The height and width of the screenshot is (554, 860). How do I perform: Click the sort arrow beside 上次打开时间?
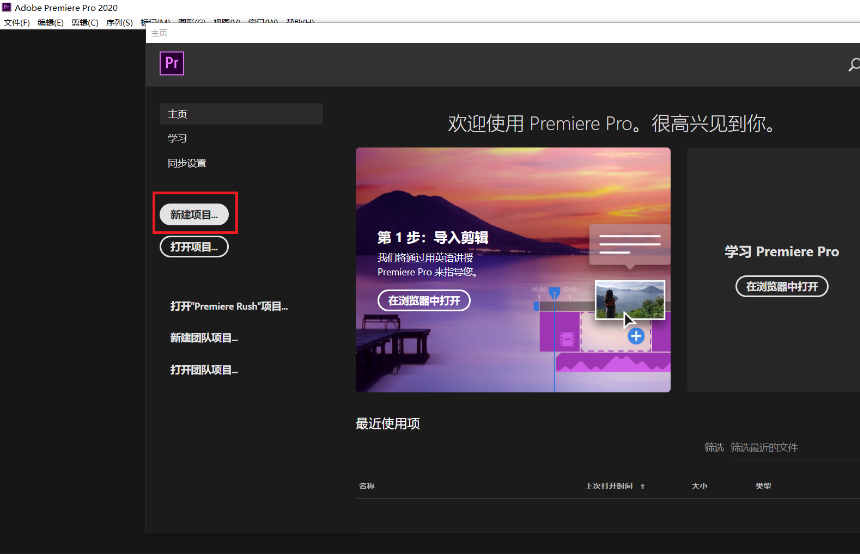tap(642, 486)
